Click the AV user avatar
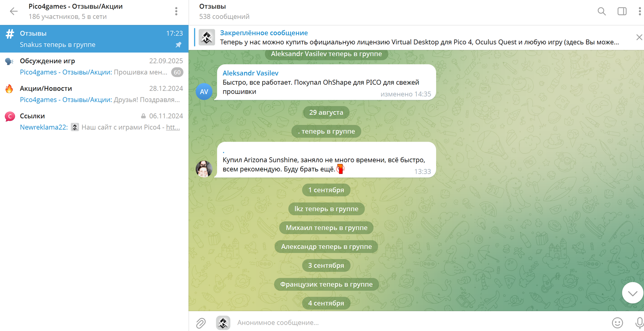Image resolution: width=644 pixels, height=331 pixels. click(204, 92)
